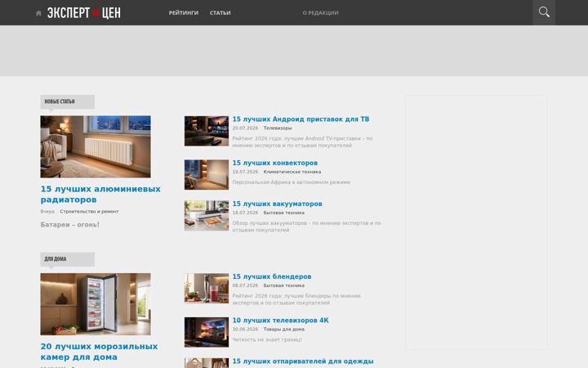This screenshot has width=588, height=368.
Task: Open article 15 лучших вакууматоров
Action: pyautogui.click(x=277, y=204)
